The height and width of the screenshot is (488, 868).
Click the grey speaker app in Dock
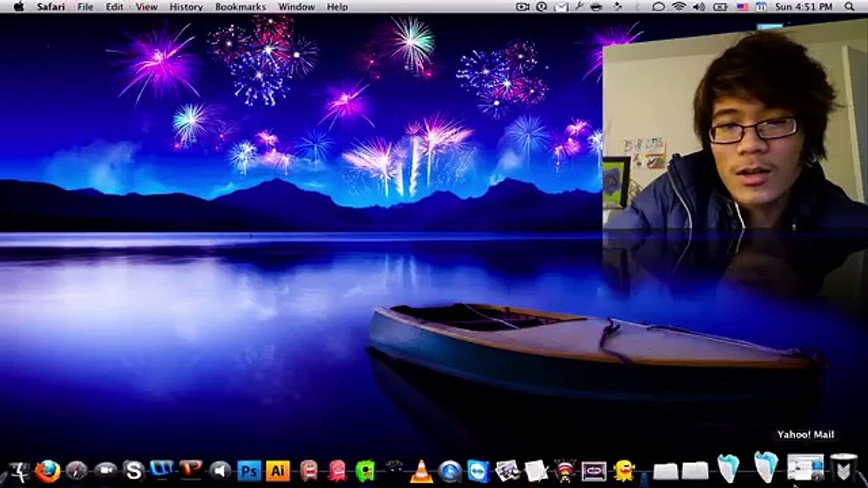(220, 470)
